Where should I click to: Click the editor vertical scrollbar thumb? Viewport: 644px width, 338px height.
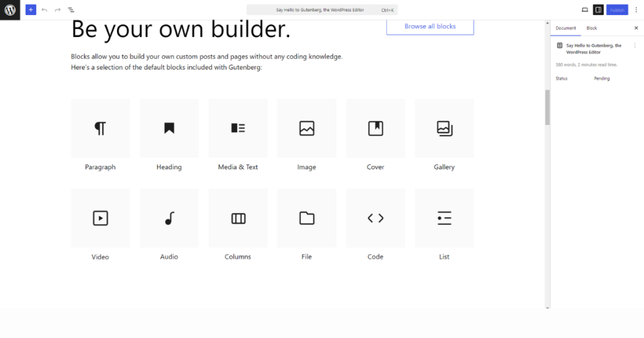(548, 107)
